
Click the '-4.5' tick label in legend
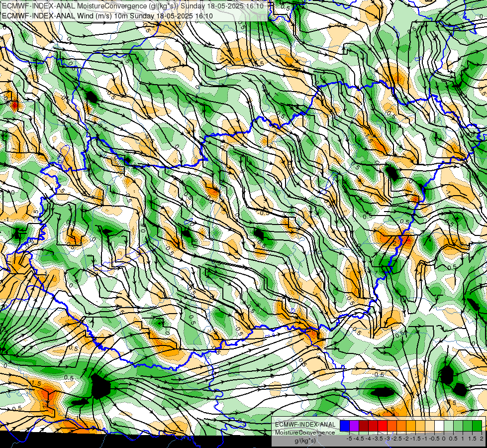[x=359, y=439]
